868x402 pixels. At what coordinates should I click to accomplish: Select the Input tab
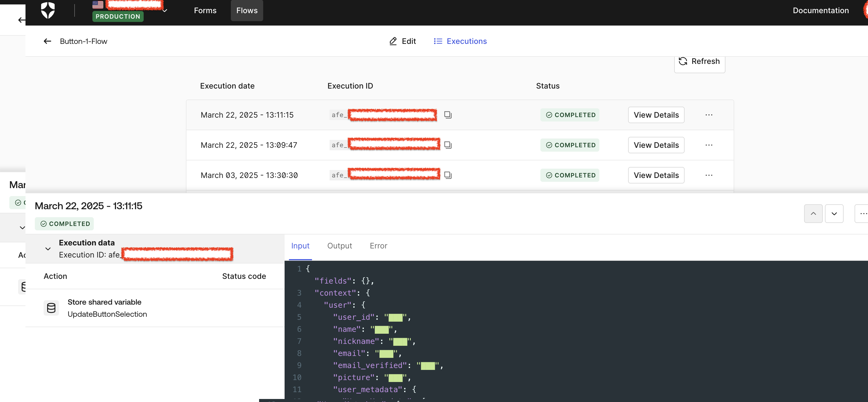300,246
